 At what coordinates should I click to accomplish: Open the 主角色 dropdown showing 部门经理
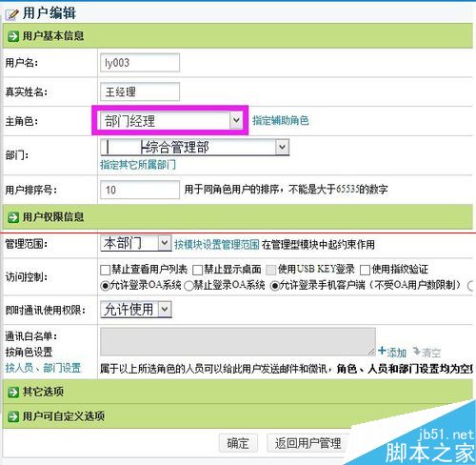[171, 121]
